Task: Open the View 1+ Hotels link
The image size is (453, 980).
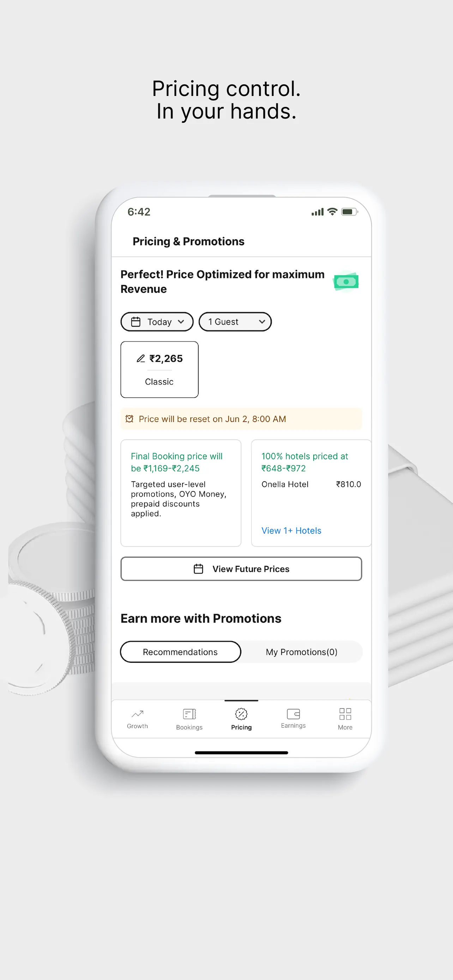Action: [291, 530]
